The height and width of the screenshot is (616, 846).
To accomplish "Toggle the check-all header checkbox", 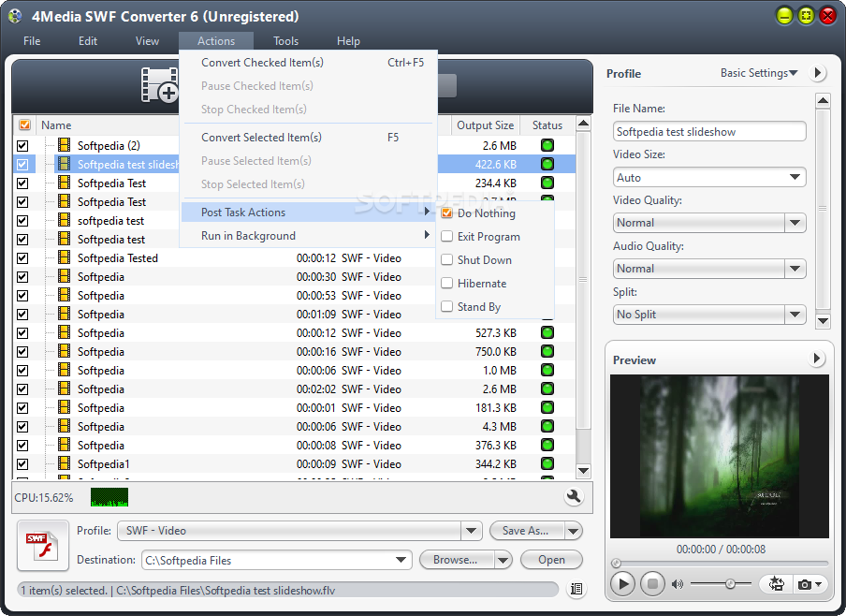I will click(24, 125).
